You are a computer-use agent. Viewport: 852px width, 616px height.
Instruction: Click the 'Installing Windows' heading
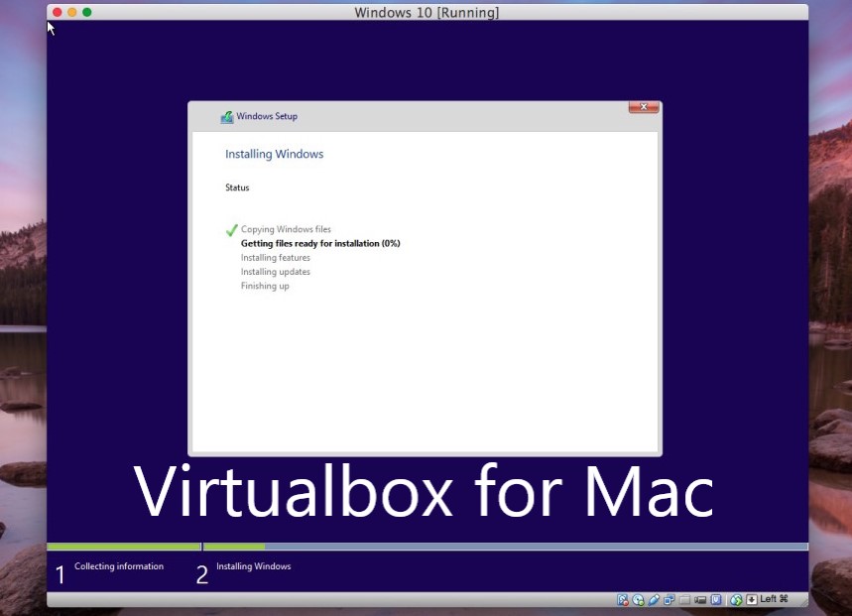tap(275, 155)
